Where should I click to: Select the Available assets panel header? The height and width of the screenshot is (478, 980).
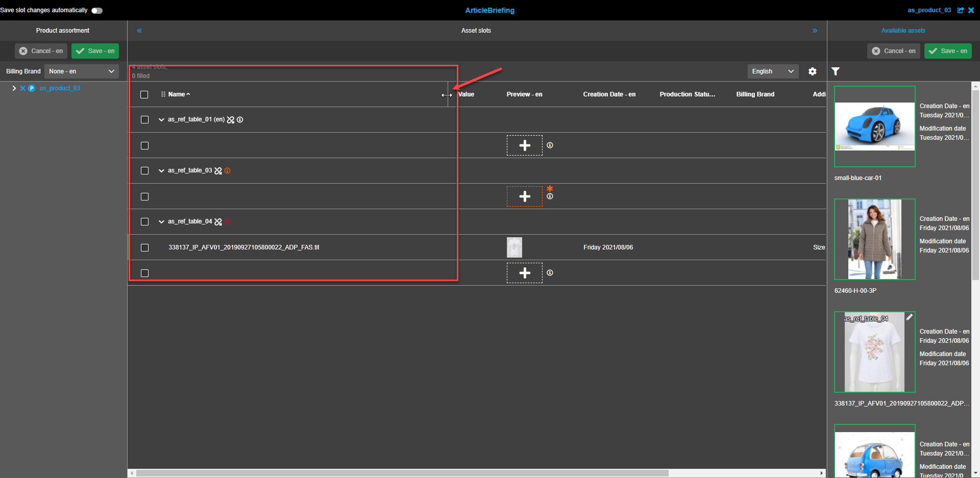(x=903, y=30)
